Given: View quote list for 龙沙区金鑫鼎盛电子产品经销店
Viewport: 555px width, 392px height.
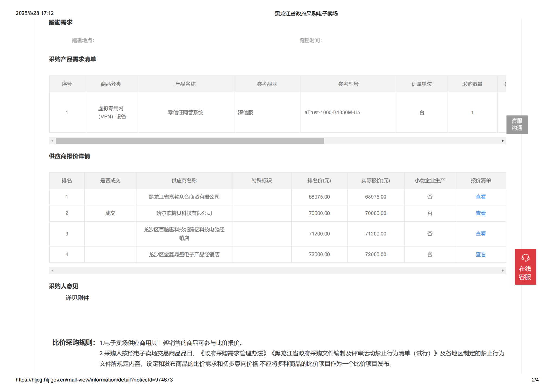Looking at the screenshot, I should [480, 254].
